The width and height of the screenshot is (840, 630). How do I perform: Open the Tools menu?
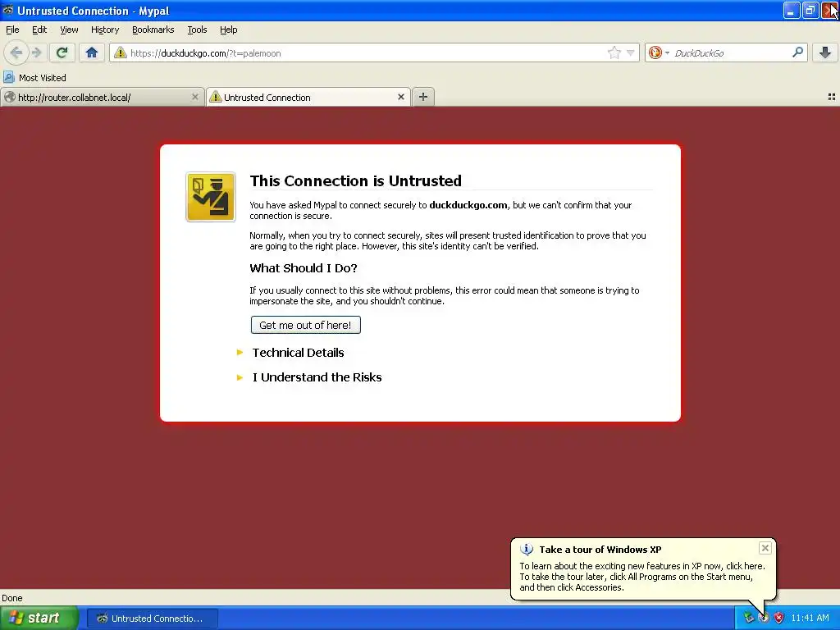197,30
